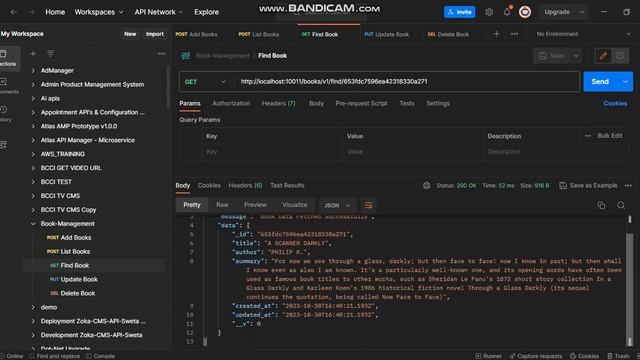Switch to the request Body tab
This screenshot has width=640, height=360.
(316, 104)
